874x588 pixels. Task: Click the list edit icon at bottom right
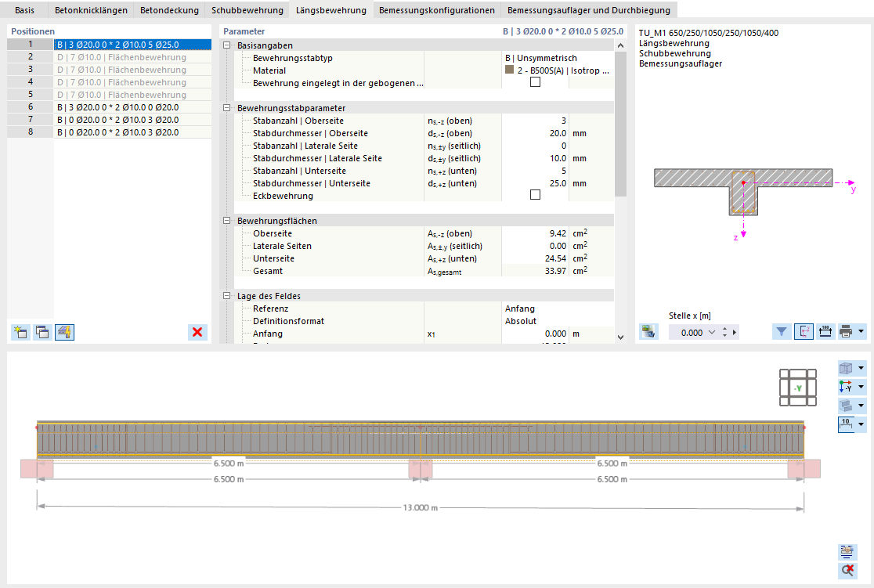pyautogui.click(x=847, y=552)
